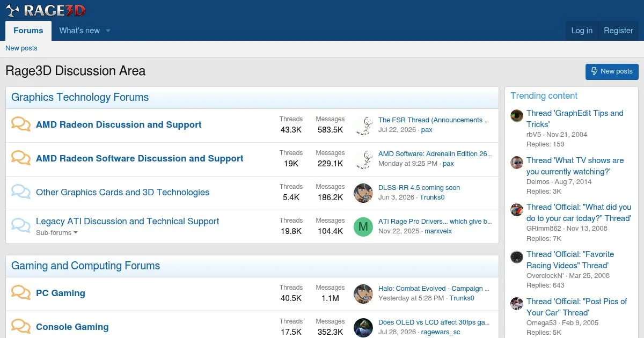Click pax avatar beside The FSR Thread
This screenshot has height=338, width=644.
tap(363, 125)
